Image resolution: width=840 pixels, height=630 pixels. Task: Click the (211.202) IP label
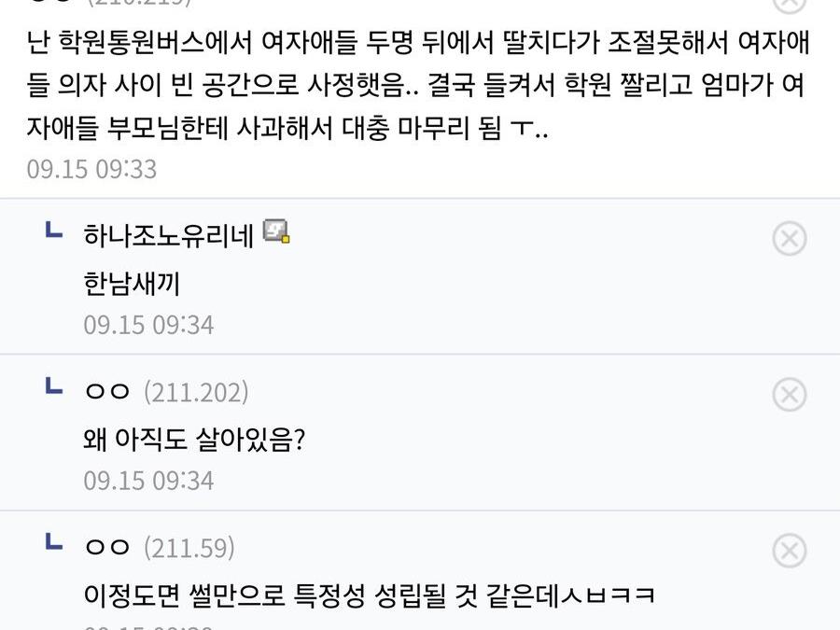coord(196,393)
